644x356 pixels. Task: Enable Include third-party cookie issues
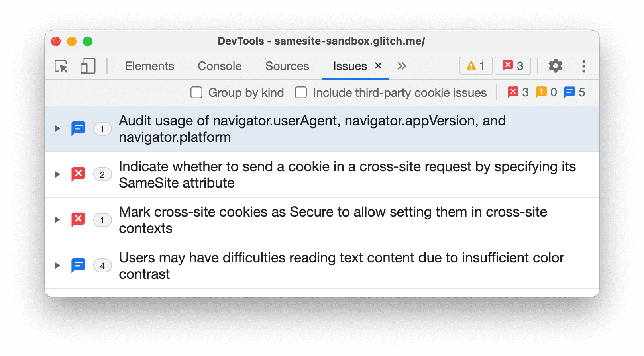300,92
